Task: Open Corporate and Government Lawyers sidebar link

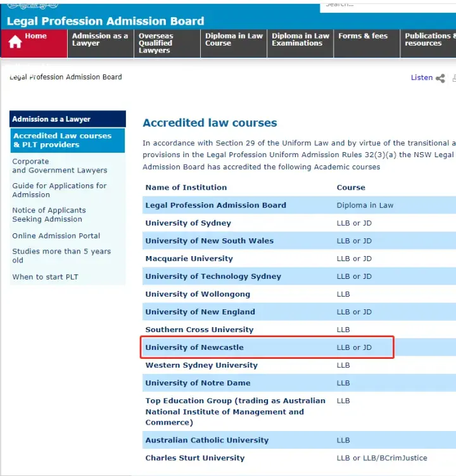Action: click(60, 166)
